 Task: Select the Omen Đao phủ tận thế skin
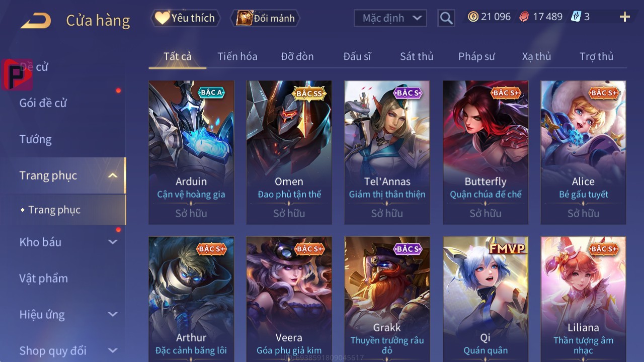pyautogui.click(x=289, y=152)
